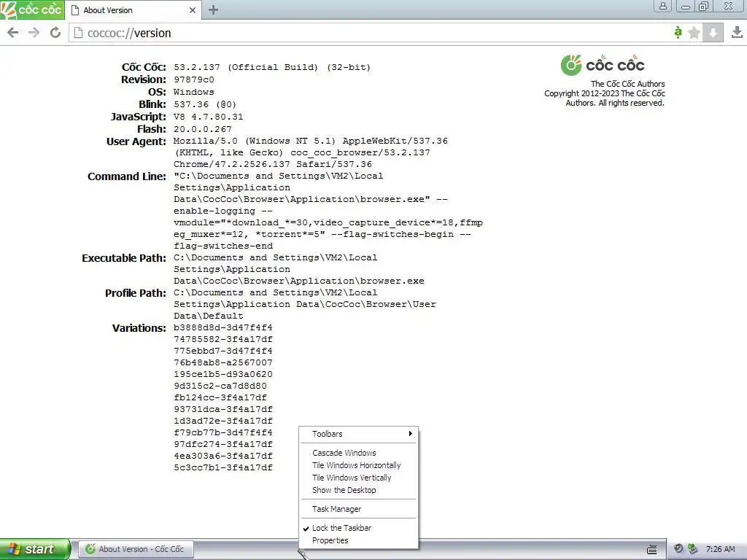Click the revision value 97879c0

(194, 79)
